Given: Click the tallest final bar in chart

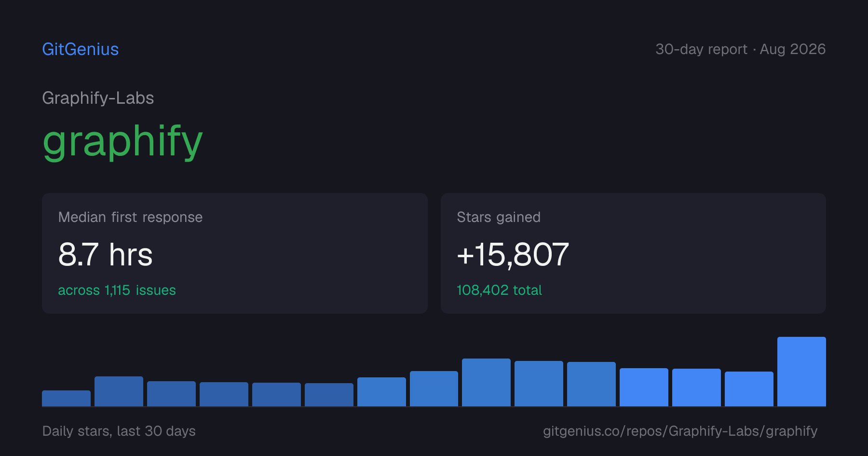Looking at the screenshot, I should pyautogui.click(x=801, y=372).
